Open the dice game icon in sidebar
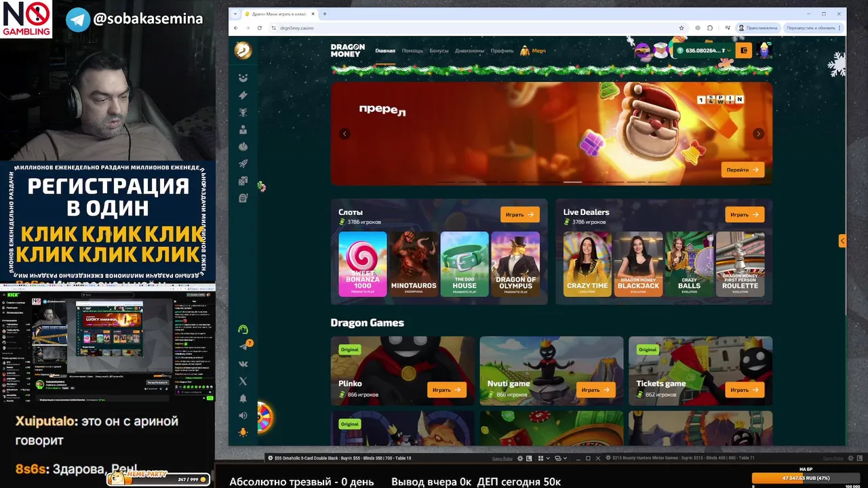The width and height of the screenshot is (868, 488). pyautogui.click(x=243, y=181)
